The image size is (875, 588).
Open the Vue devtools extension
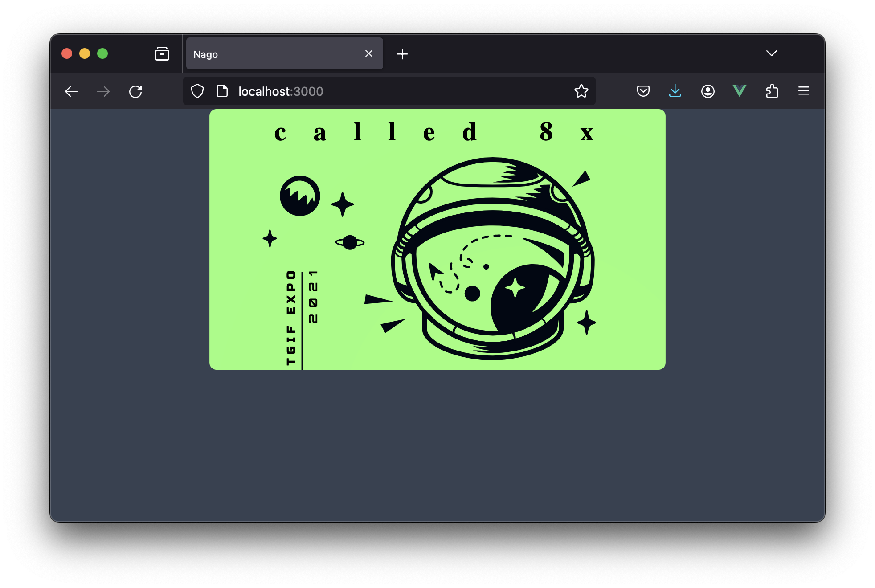pyautogui.click(x=740, y=91)
